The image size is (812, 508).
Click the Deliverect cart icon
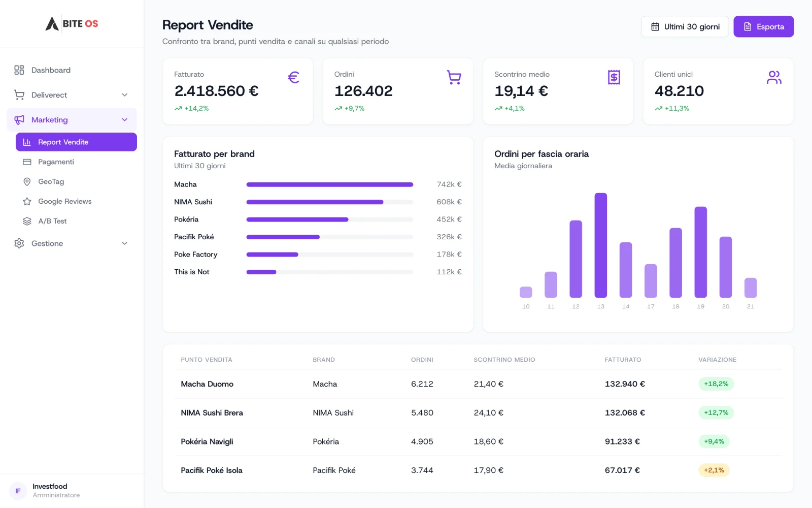(19, 95)
